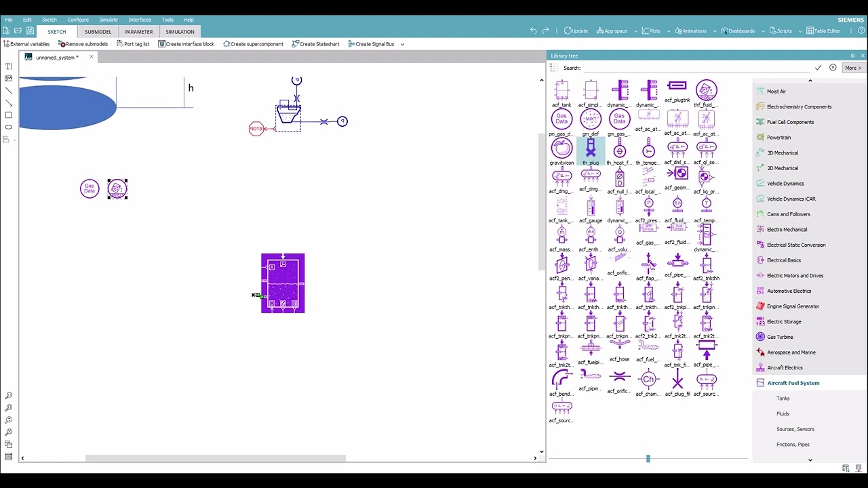Open the Dashboards dropdown arrow
The image size is (868, 488).
pos(763,31)
